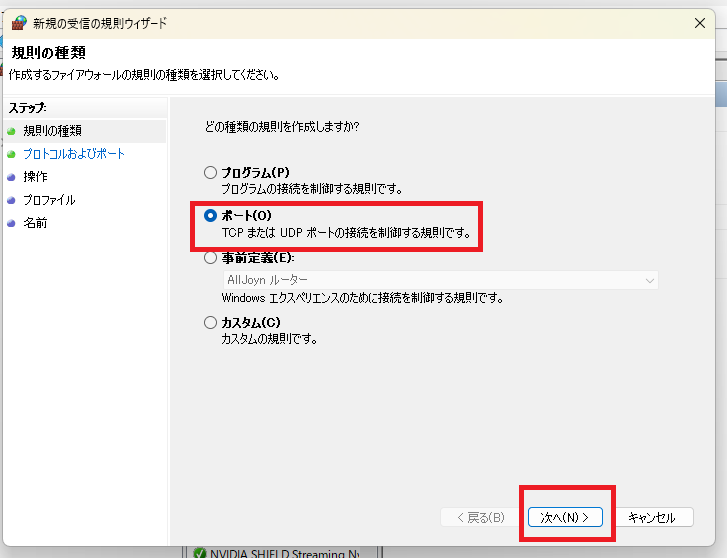Click the text どの種類の規則を作成しますか?
Screen dimensions: 727x558
282,127
